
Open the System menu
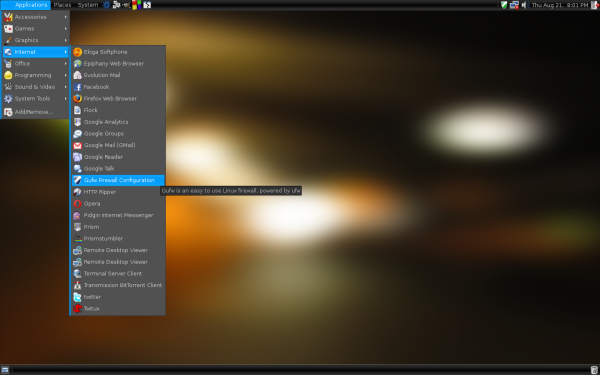(88, 5)
